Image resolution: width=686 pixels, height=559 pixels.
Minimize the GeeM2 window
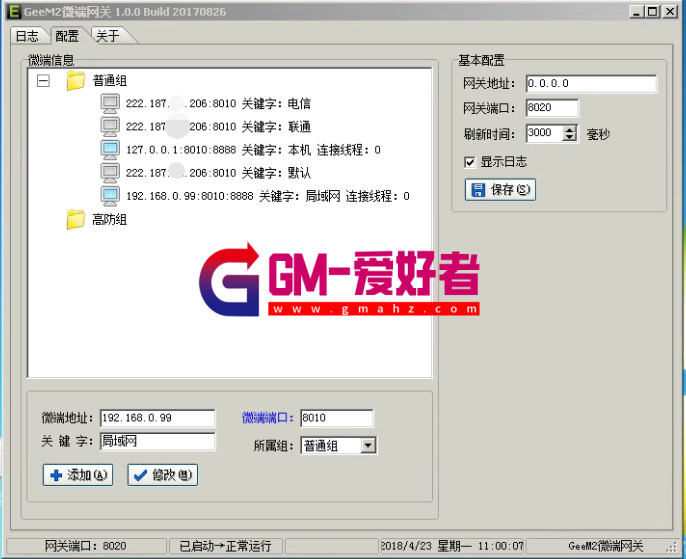pyautogui.click(x=637, y=11)
